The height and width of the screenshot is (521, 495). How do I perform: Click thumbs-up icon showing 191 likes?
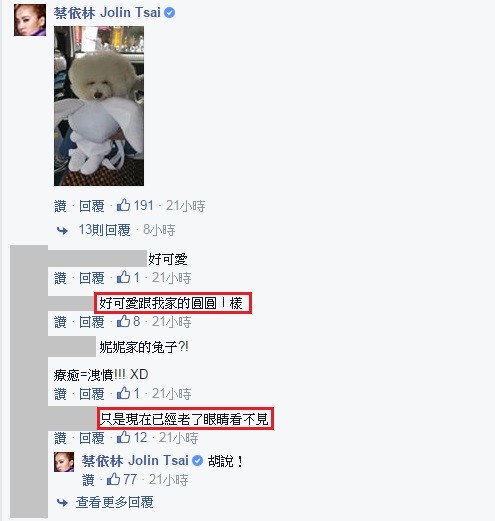click(123, 205)
